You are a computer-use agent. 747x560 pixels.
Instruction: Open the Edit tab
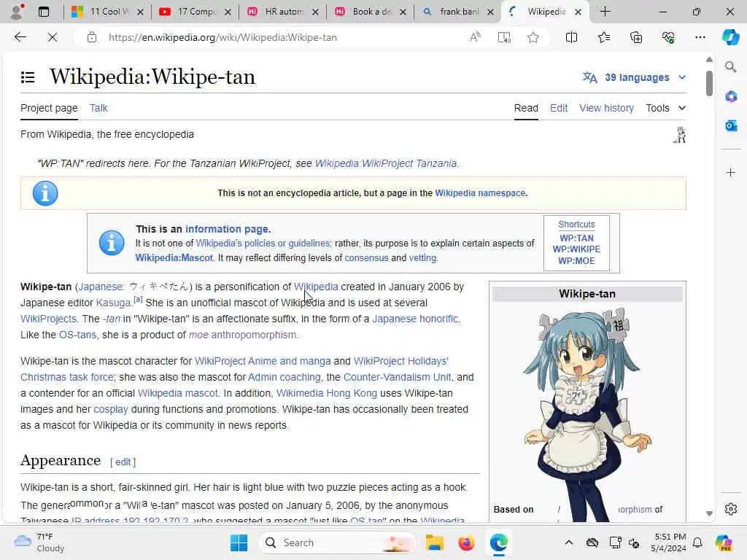point(558,108)
